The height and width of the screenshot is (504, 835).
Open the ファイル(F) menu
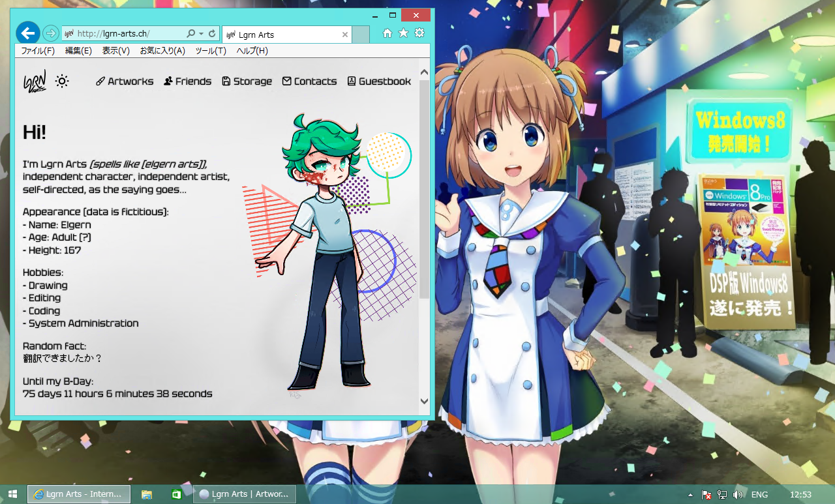pyautogui.click(x=38, y=51)
